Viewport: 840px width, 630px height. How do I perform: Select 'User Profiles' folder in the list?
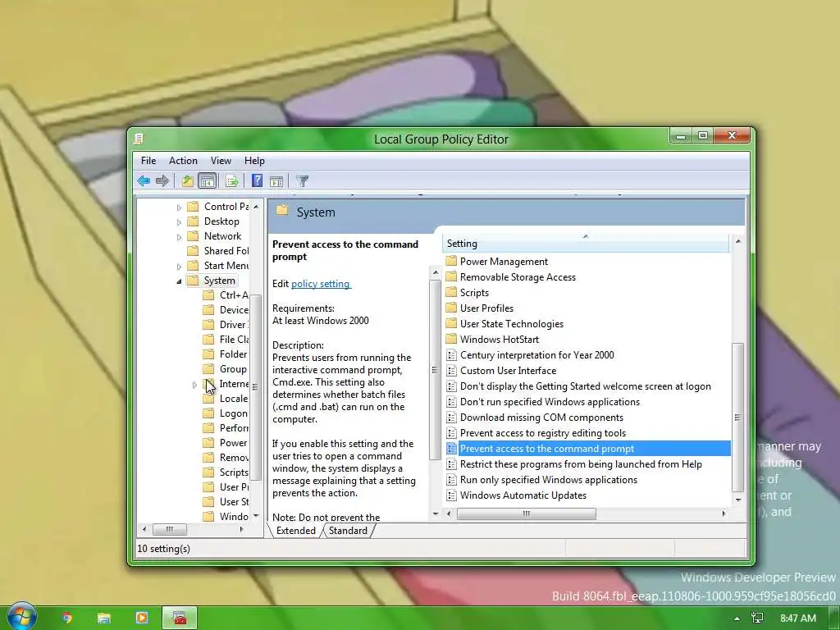tap(486, 308)
